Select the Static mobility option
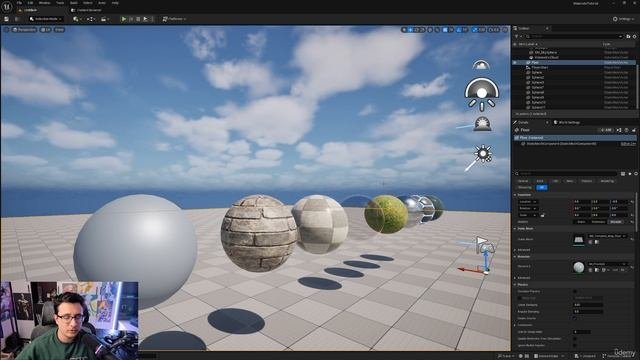 pyautogui.click(x=581, y=222)
